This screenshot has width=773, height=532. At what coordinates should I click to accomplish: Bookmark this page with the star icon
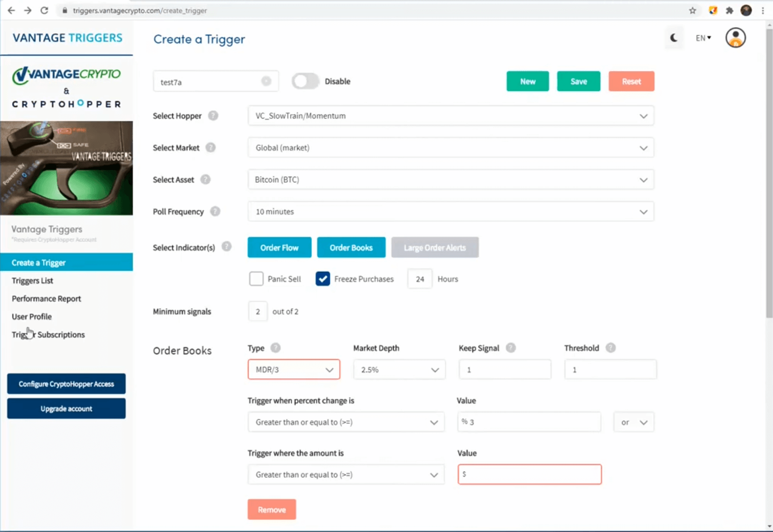(692, 10)
